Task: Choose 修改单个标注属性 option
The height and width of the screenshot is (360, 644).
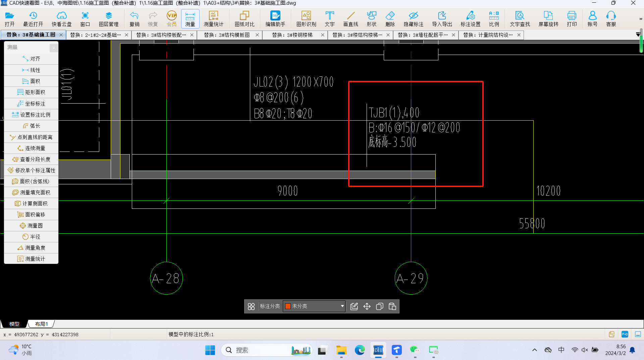Action: (x=31, y=170)
